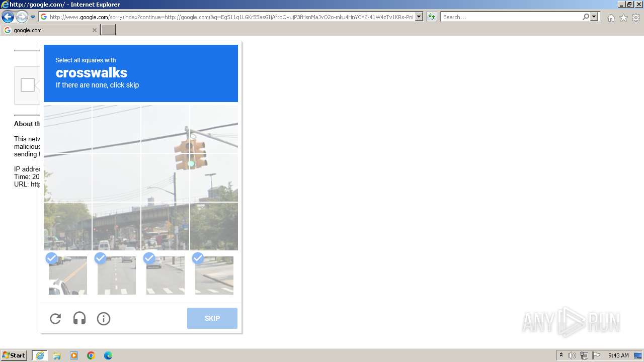Image resolution: width=644 pixels, height=362 pixels.
Task: Open the volume speaker tray icon
Action: pyautogui.click(x=572, y=355)
